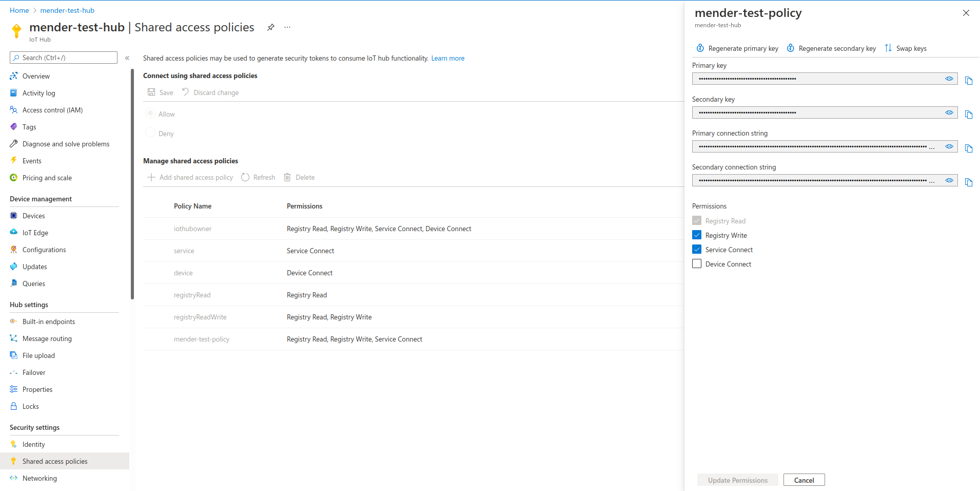Viewport: 980px width, 491px height.
Task: Copy the Secondary connection string
Action: [x=968, y=182]
